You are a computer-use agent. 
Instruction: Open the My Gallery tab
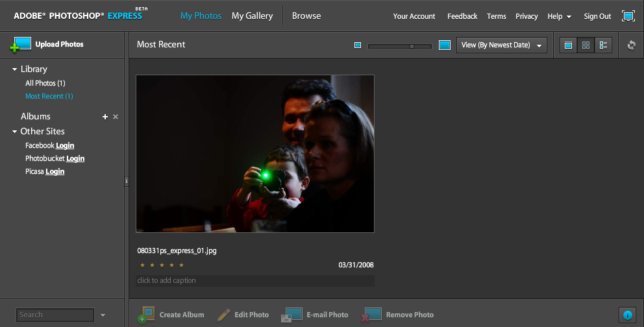tap(252, 16)
